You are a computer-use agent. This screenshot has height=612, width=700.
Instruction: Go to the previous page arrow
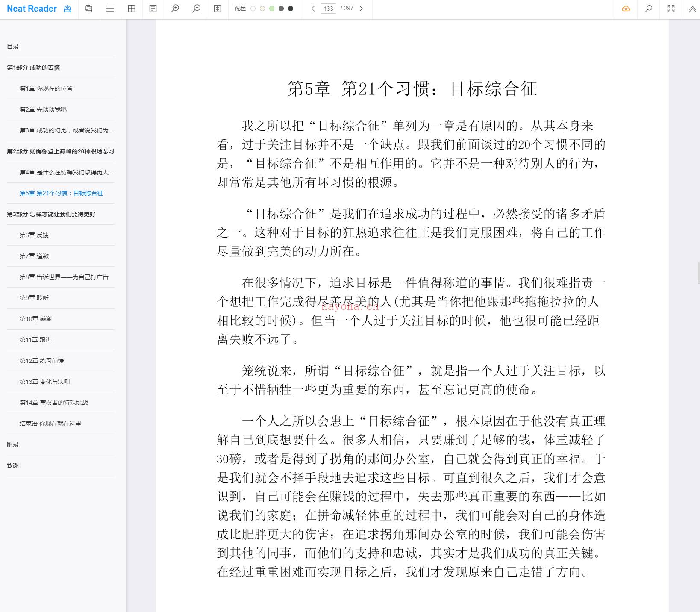[x=313, y=9]
